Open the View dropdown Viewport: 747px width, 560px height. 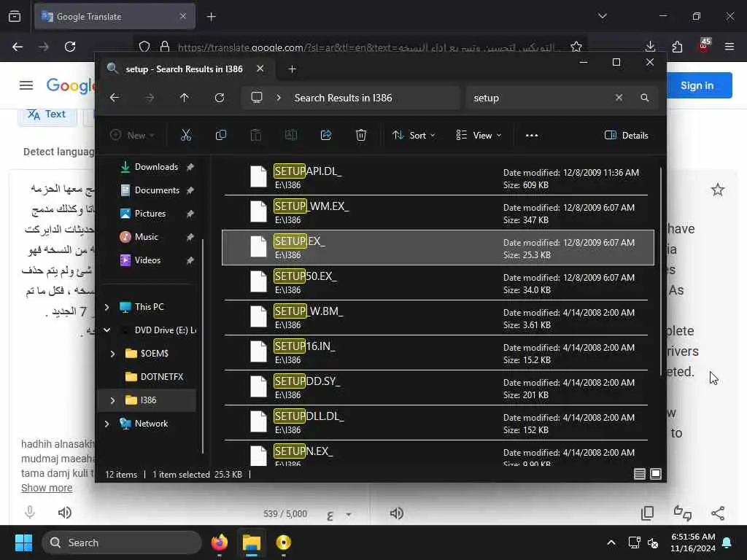pyautogui.click(x=479, y=135)
